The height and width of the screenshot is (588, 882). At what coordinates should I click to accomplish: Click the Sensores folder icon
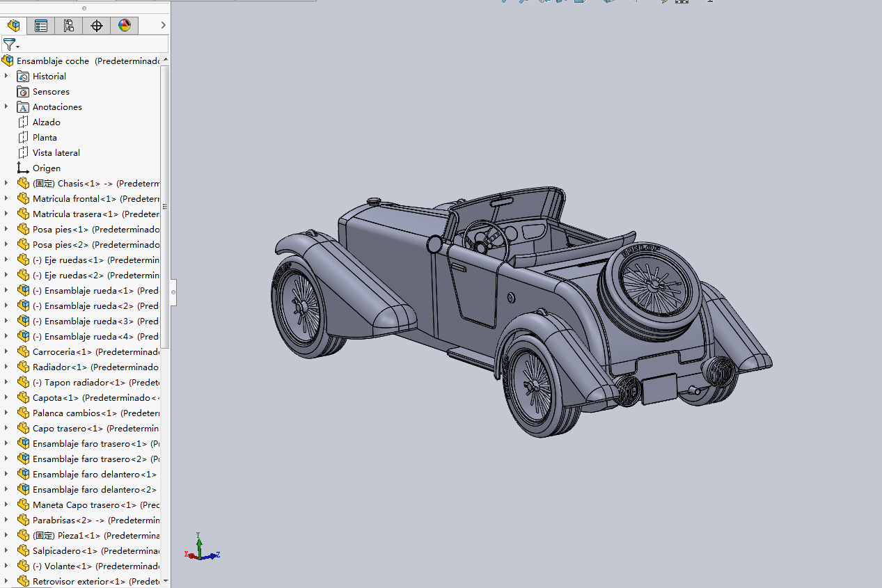[23, 92]
